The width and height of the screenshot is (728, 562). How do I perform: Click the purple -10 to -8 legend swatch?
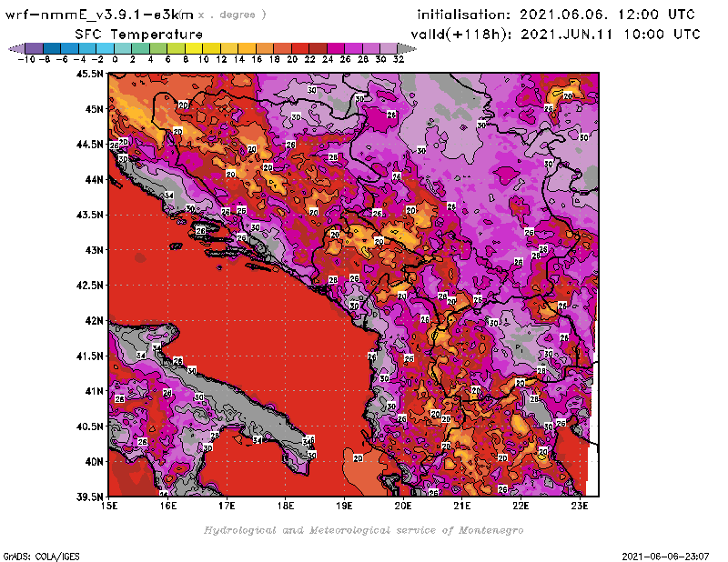(x=35, y=48)
